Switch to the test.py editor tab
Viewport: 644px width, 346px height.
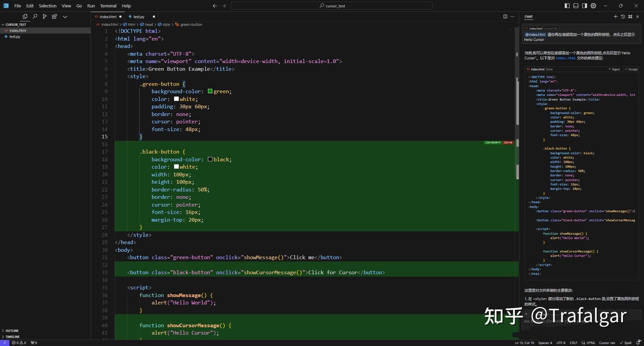[x=139, y=17]
